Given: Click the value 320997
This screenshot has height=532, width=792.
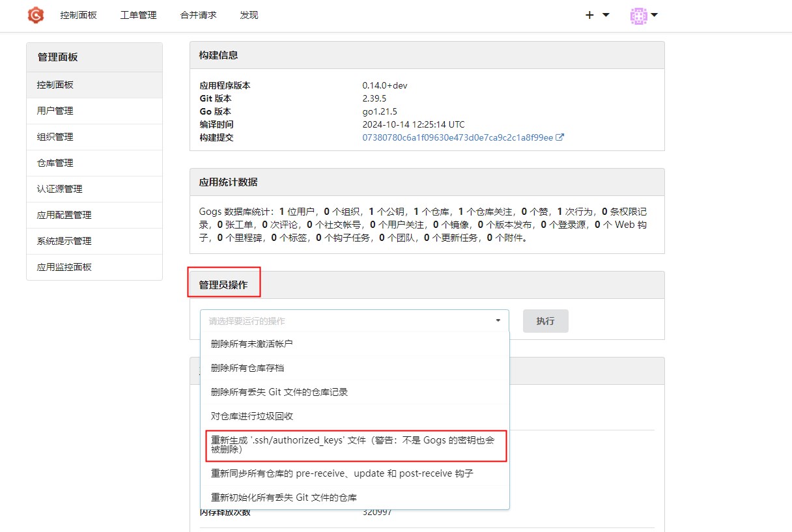Looking at the screenshot, I should [x=377, y=512].
